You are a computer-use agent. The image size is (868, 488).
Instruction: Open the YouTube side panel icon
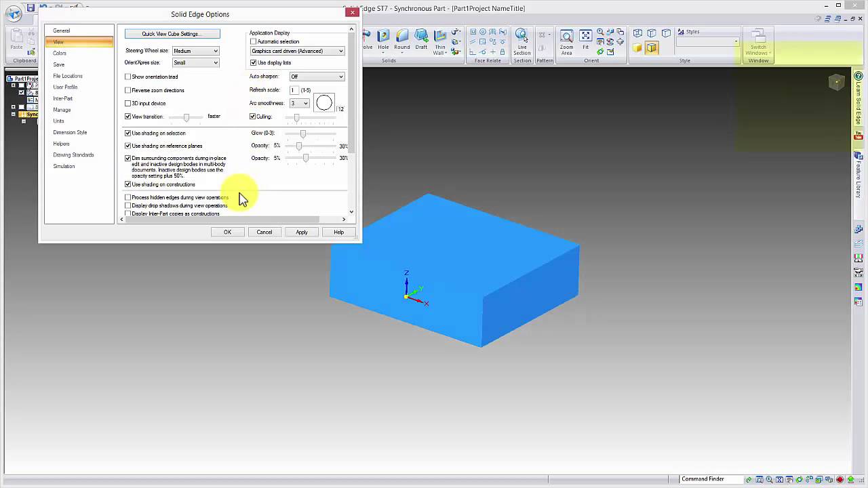tap(859, 136)
